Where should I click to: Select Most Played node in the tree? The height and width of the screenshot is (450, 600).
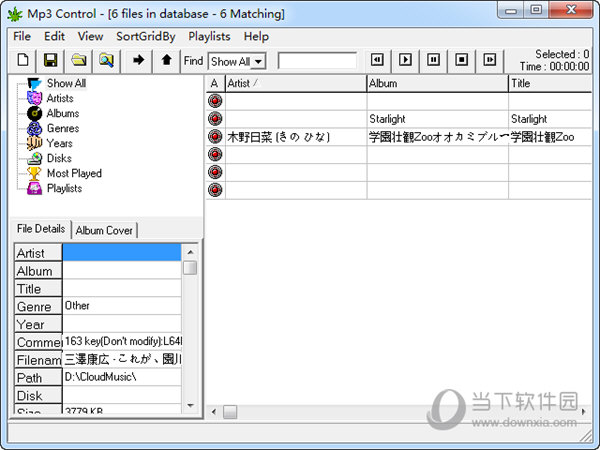[74, 173]
